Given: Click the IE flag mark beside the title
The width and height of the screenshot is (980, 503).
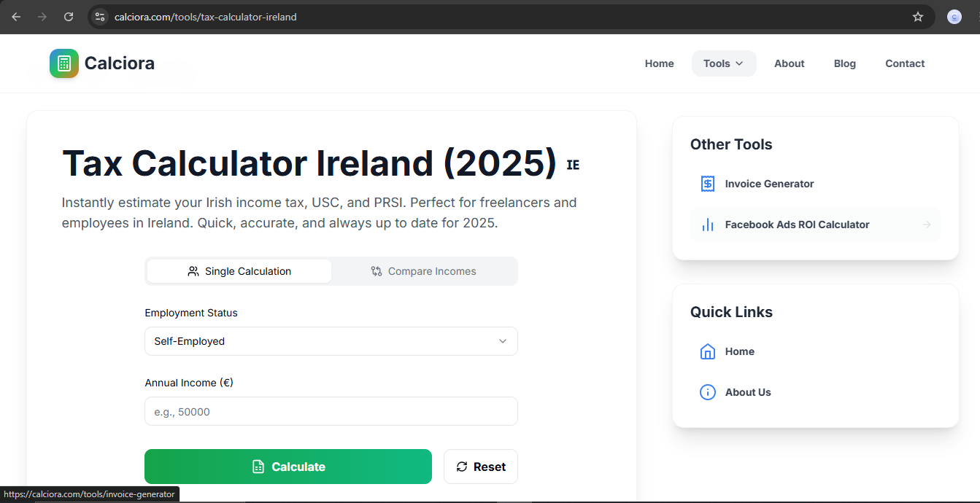Looking at the screenshot, I should (573, 165).
